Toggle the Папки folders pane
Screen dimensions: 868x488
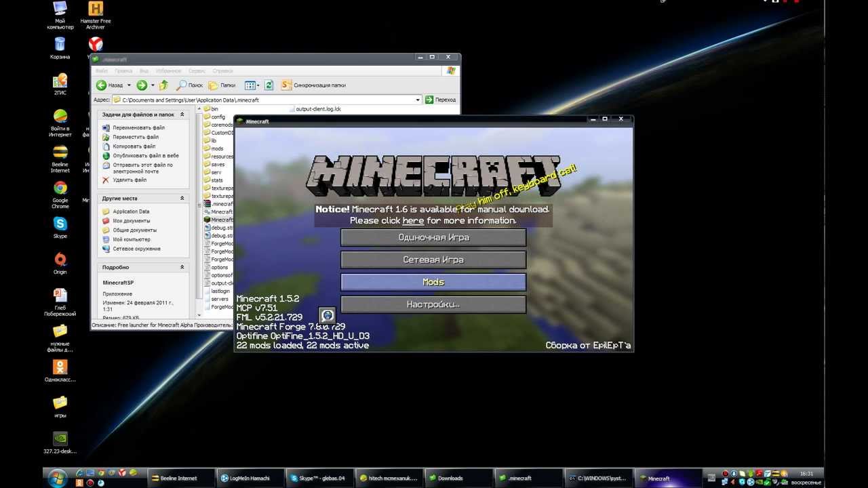(x=222, y=85)
